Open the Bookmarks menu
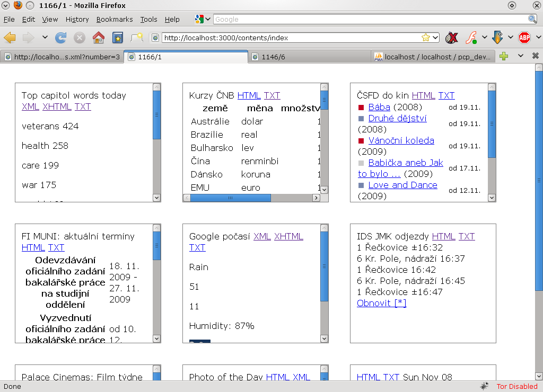 (x=115, y=20)
